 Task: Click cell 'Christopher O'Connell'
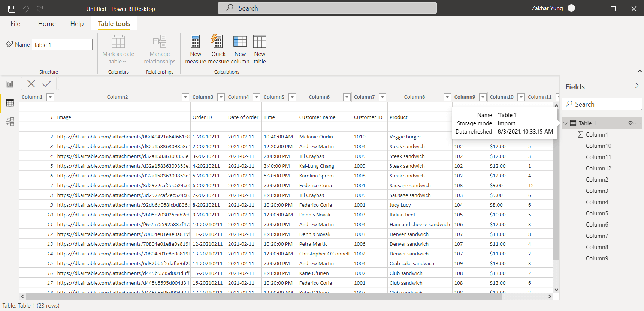point(324,254)
